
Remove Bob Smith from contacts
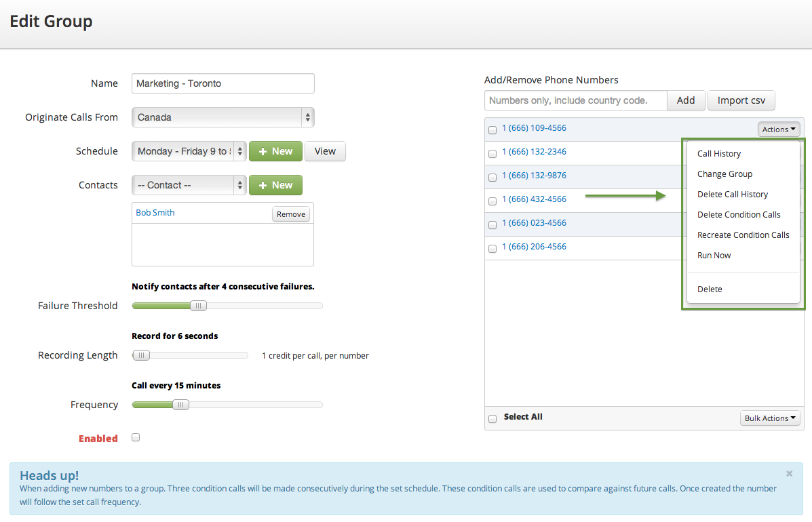point(291,214)
